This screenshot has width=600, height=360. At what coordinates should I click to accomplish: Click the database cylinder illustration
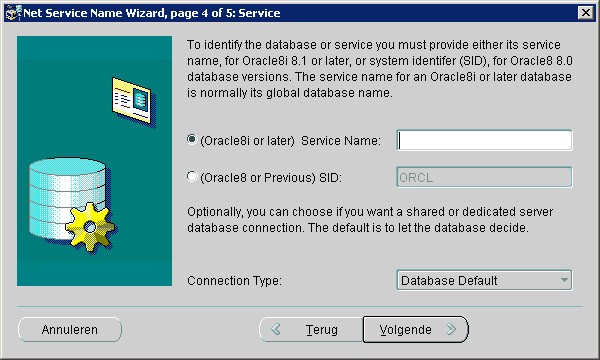click(67, 199)
